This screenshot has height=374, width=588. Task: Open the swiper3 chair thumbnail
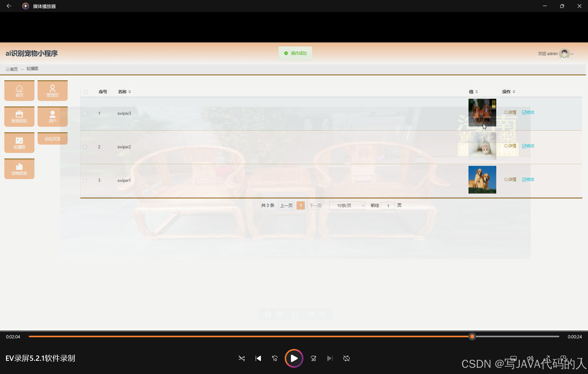tap(482, 113)
